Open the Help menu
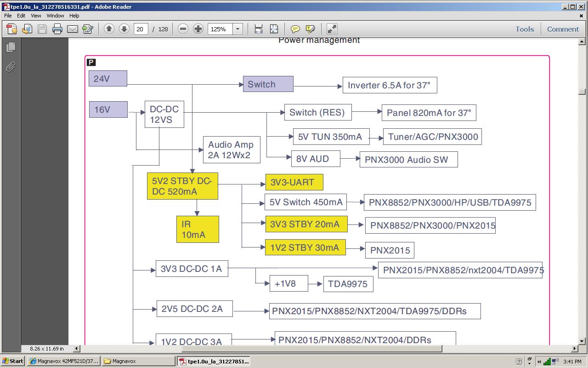 tap(74, 16)
